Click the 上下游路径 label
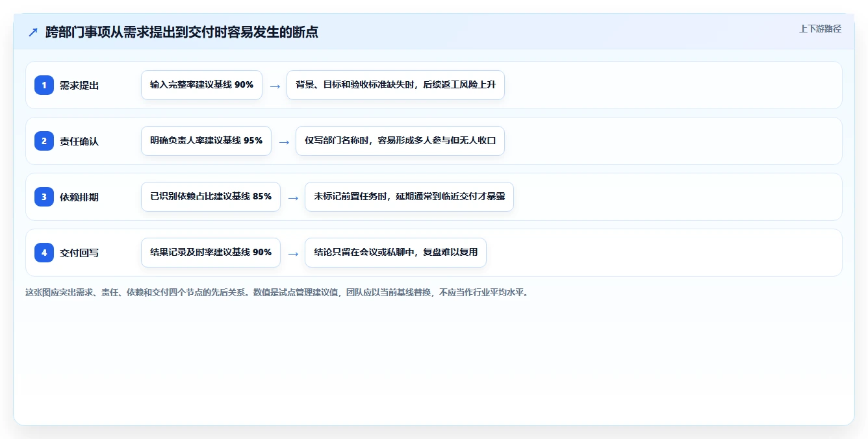 (x=820, y=29)
